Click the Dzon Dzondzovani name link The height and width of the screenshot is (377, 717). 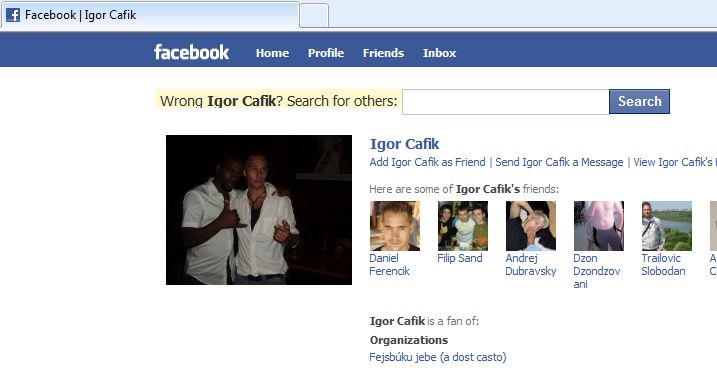597,271
